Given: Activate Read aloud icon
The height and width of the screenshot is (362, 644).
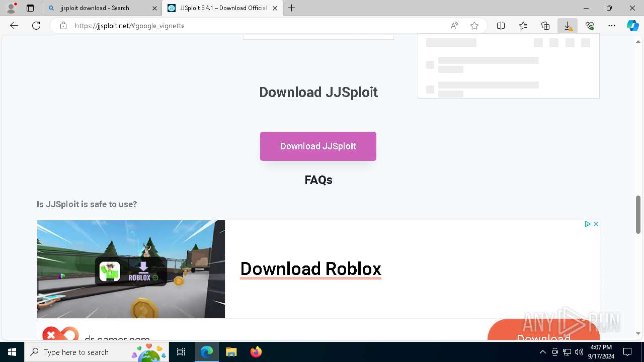Looking at the screenshot, I should (454, 26).
